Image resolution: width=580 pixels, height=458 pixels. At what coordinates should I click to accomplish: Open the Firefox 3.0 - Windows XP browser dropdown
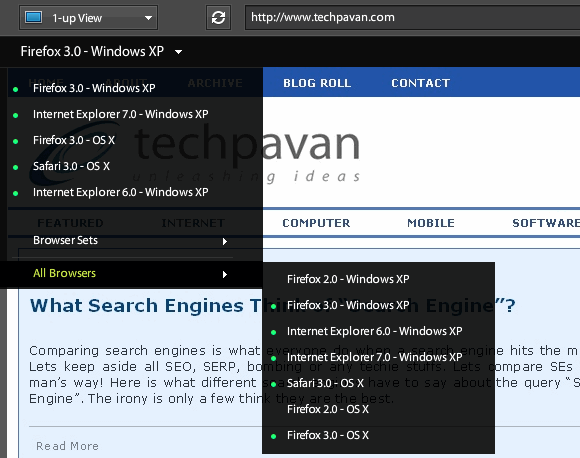point(101,51)
